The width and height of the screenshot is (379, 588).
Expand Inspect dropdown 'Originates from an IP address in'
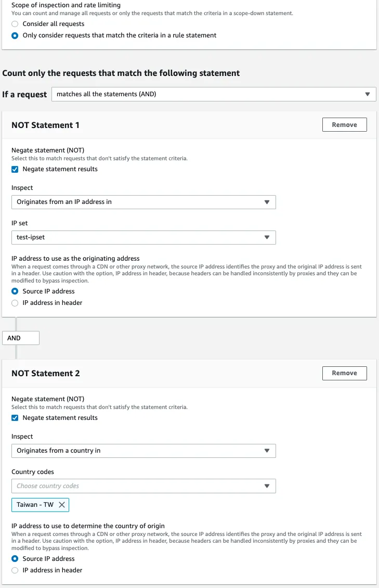click(143, 202)
